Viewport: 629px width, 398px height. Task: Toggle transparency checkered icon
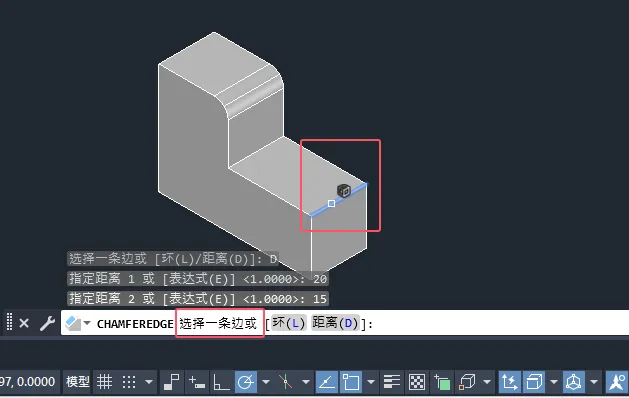416,382
